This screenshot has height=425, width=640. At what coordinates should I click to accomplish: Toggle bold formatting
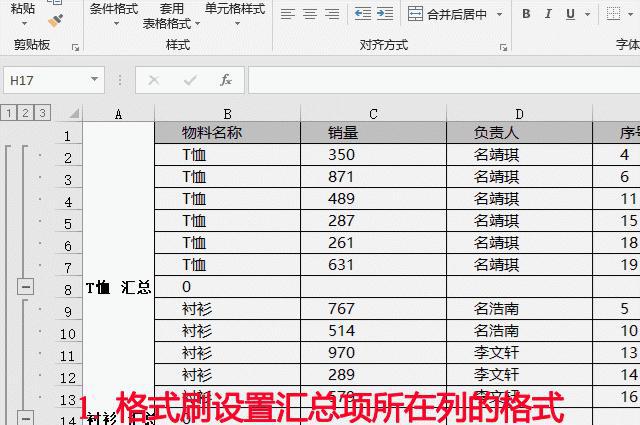coord(526,14)
